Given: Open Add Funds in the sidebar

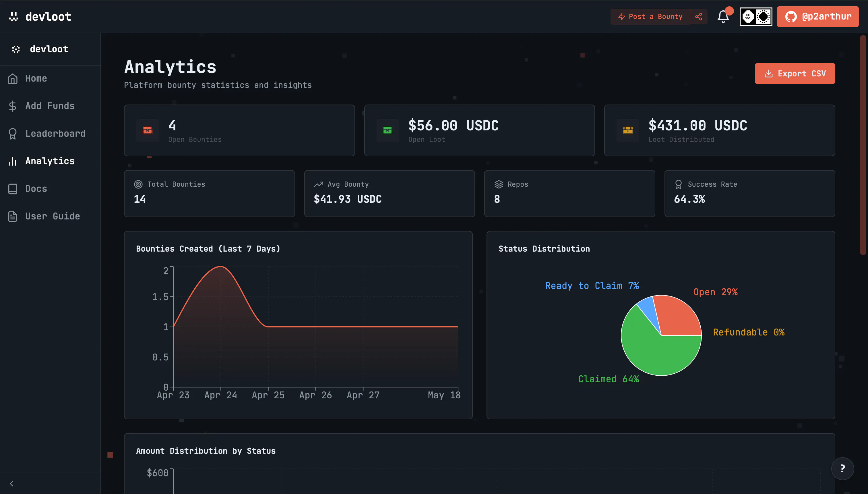Looking at the screenshot, I should click(x=50, y=106).
